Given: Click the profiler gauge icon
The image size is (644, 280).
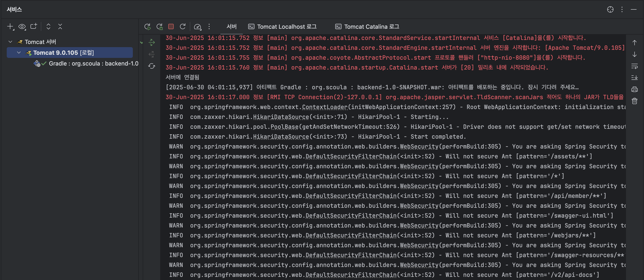Looking at the screenshot, I should 197,26.
